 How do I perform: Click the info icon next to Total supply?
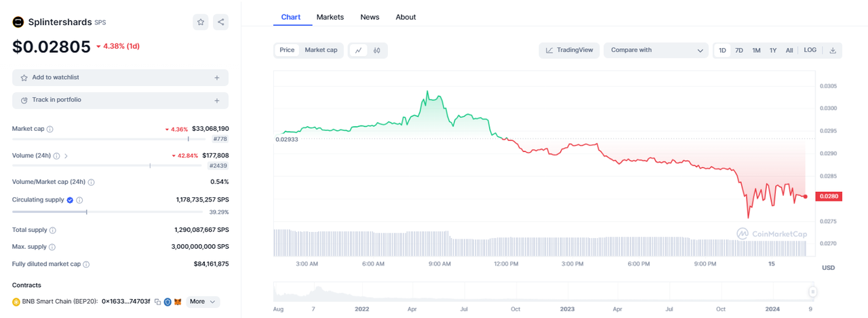tap(52, 231)
